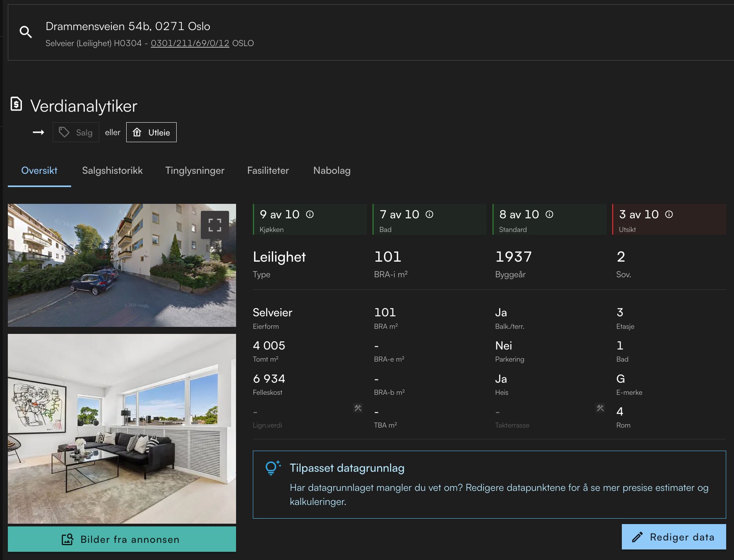Select the Oversikt tab

coord(39,171)
